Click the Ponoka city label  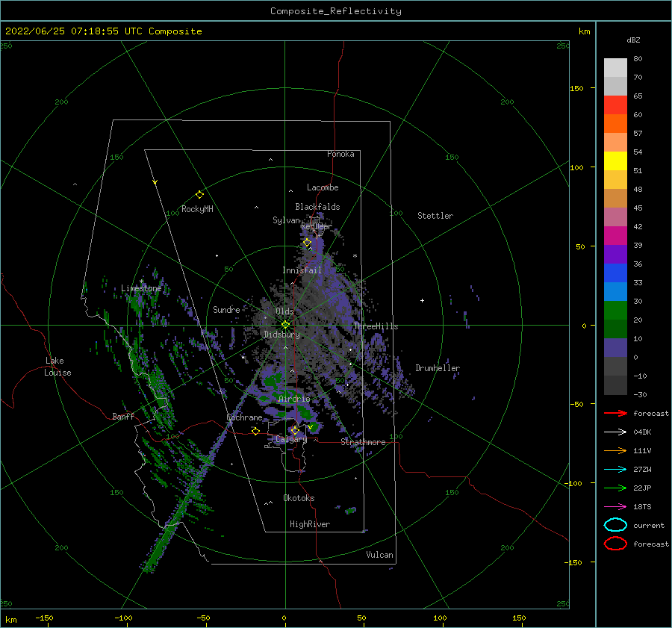340,154
